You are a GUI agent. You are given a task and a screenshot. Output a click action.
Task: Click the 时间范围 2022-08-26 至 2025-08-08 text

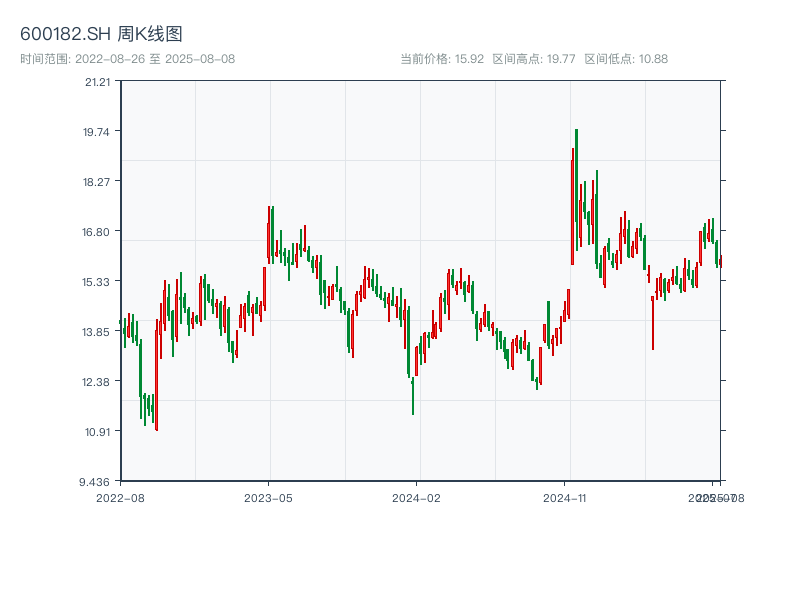128,59
